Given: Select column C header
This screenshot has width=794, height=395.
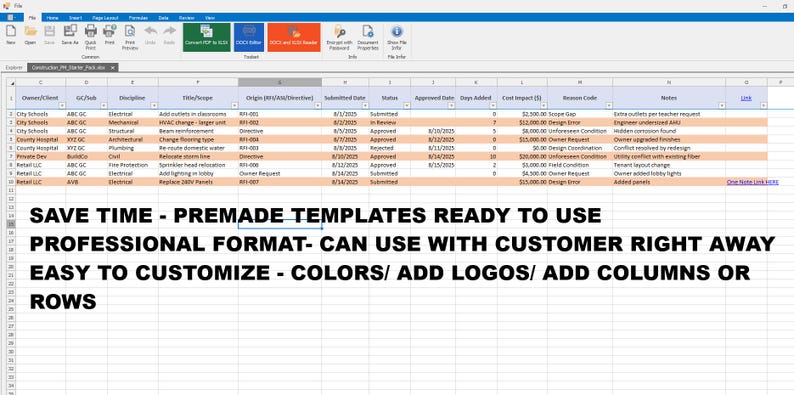Looking at the screenshot, I should click(x=41, y=82).
